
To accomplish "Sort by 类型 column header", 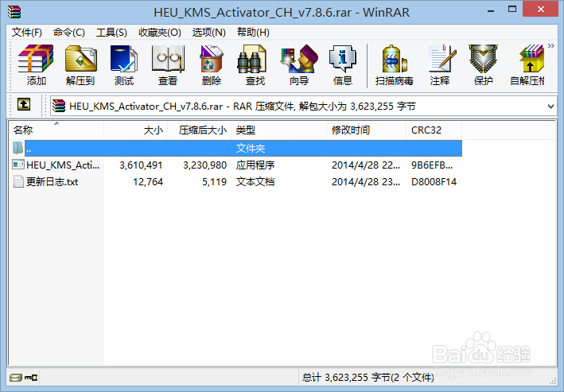I will pyautogui.click(x=279, y=130).
